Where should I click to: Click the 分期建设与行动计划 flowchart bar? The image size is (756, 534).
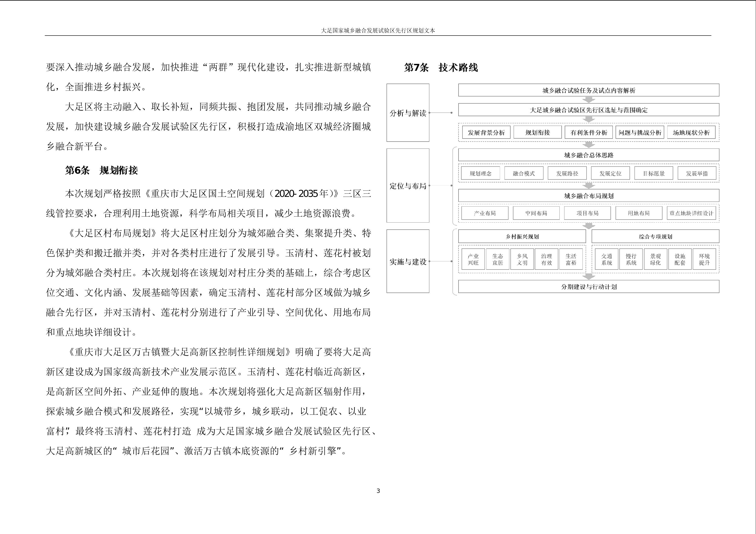point(588,287)
